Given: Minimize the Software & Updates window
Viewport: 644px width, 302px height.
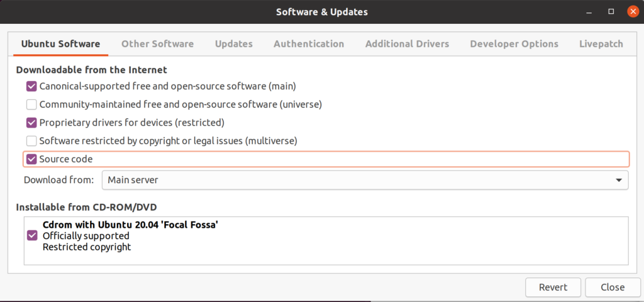Looking at the screenshot, I should 589,12.
